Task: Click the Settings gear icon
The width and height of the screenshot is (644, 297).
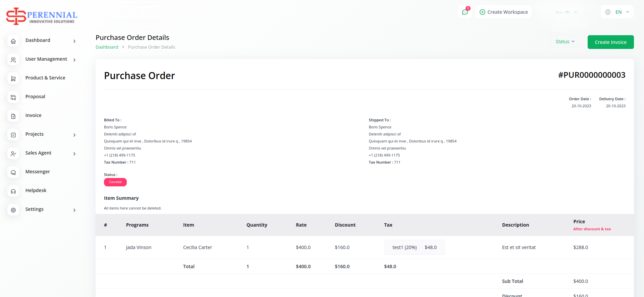Action: coord(13,210)
